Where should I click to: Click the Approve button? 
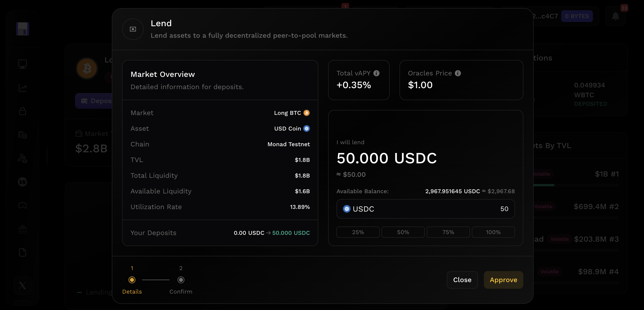(x=503, y=280)
